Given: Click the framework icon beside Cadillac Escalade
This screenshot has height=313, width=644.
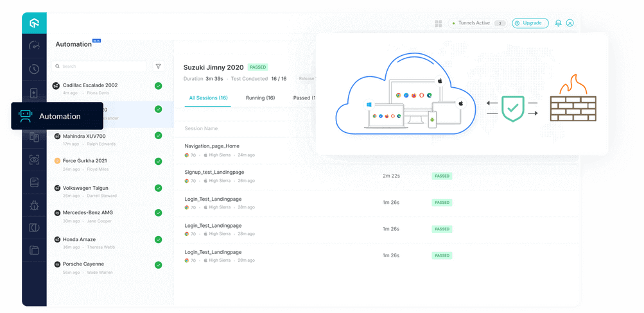Looking at the screenshot, I should tap(57, 85).
